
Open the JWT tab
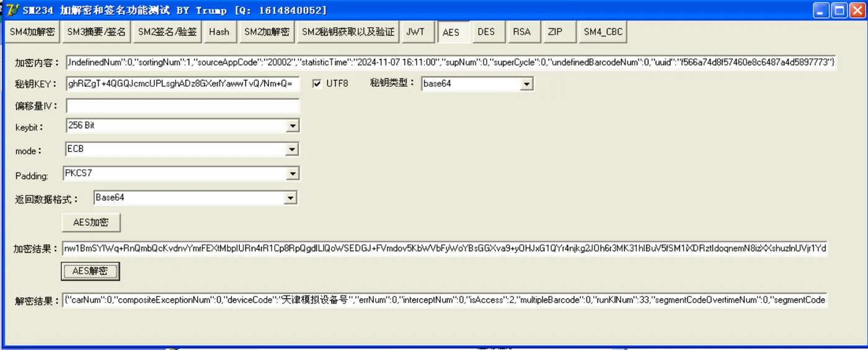tap(415, 32)
